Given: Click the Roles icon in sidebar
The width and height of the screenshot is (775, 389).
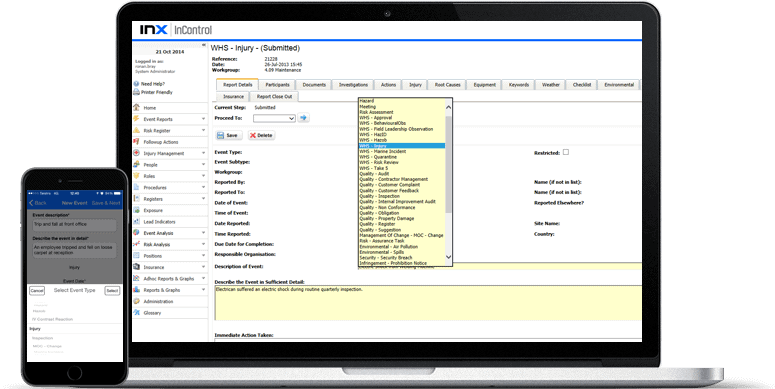Looking at the screenshot, I should click(137, 175).
